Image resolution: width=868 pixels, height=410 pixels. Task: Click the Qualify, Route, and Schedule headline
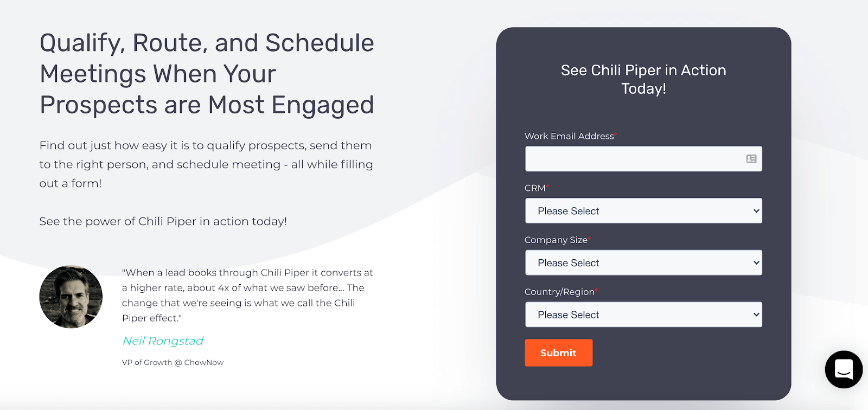pyautogui.click(x=207, y=74)
